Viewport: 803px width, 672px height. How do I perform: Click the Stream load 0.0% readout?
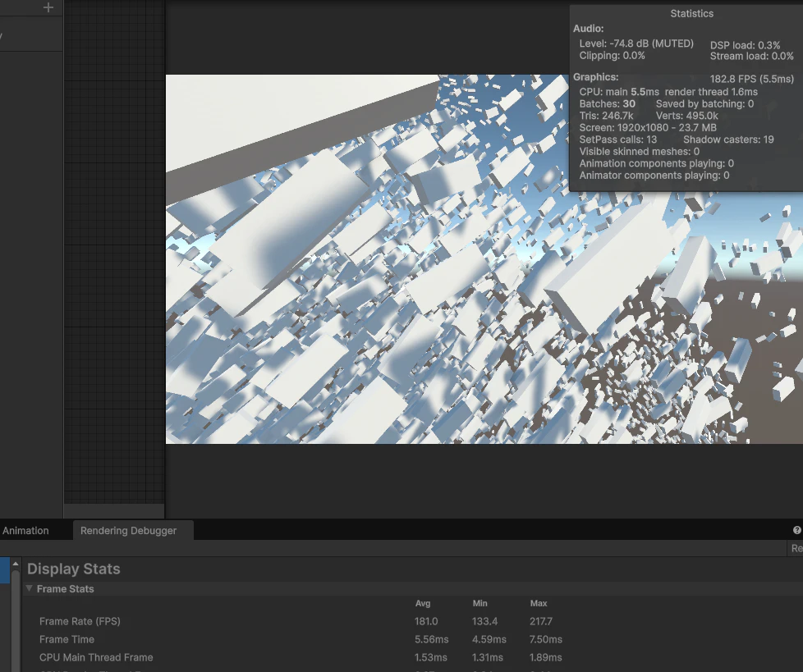point(752,57)
